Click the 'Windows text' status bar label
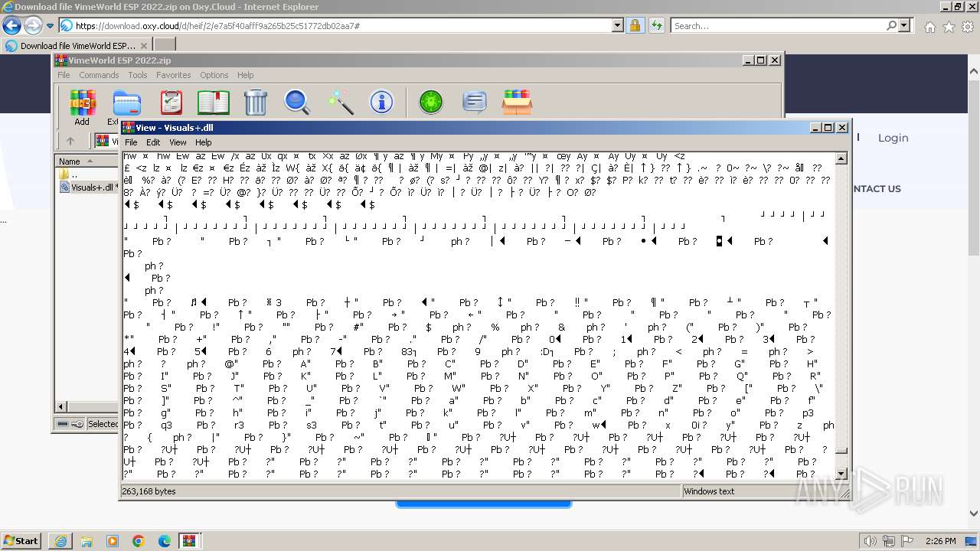Image resolution: width=980 pixels, height=551 pixels. pos(709,491)
